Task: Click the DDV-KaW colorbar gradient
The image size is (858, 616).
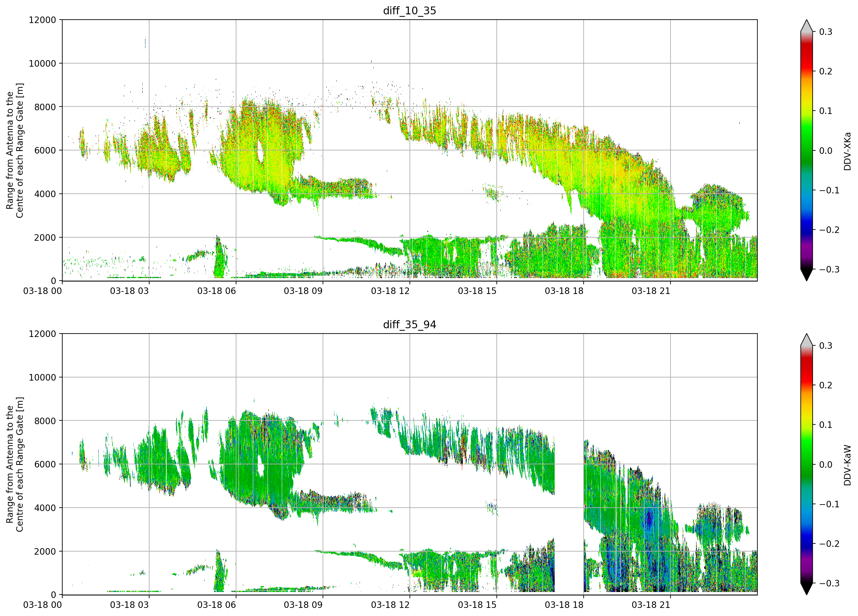Action: point(807,464)
